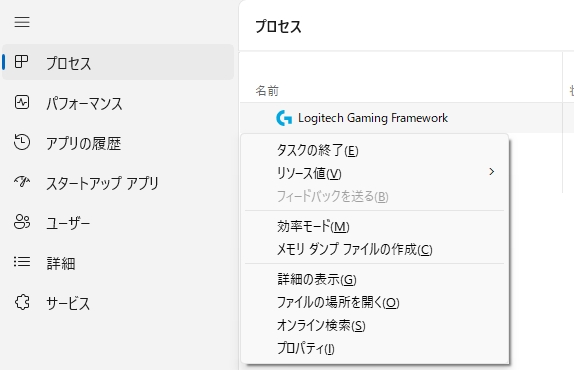Viewport: 574px width, 370px height.
Task: Open the サービス page
Action: pyautogui.click(x=68, y=303)
